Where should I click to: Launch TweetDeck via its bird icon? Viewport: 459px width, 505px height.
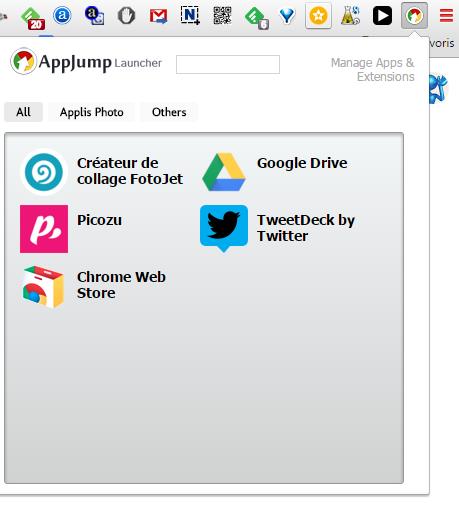[224, 228]
